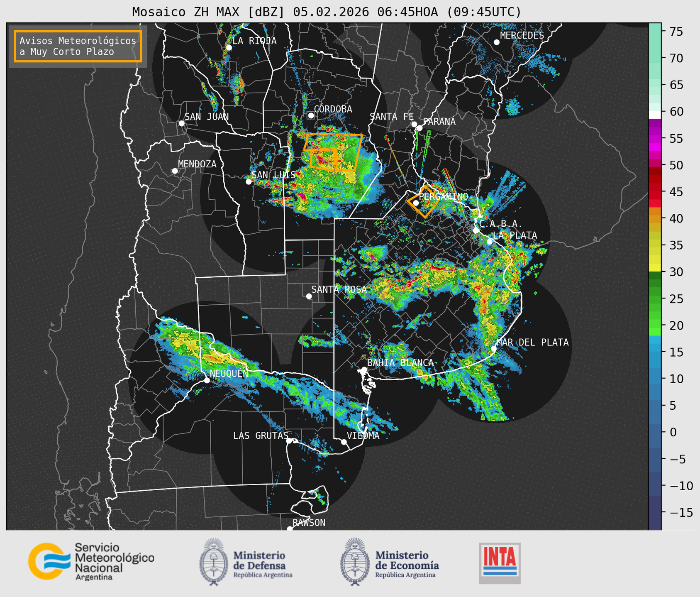Click the BAHÍA BLANCA label text
The image size is (700, 597).
[400, 363]
